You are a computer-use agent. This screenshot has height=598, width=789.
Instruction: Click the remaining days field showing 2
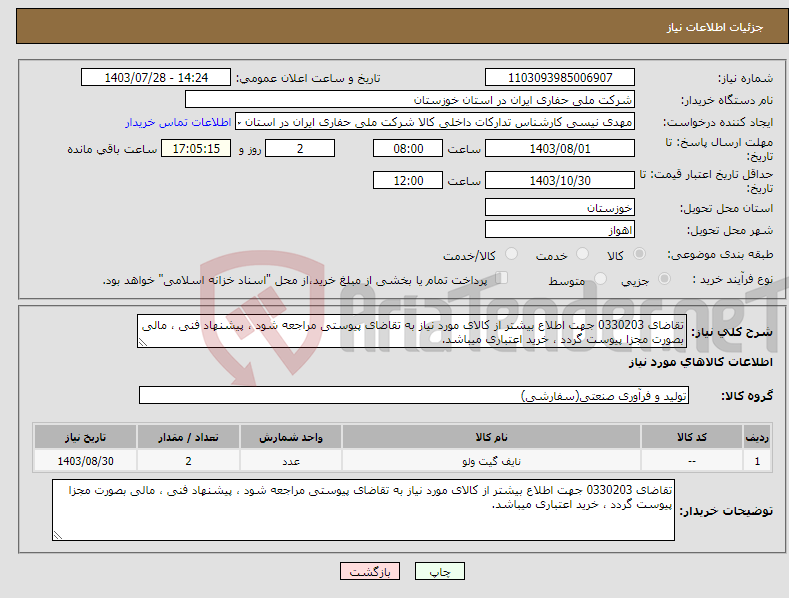300,148
